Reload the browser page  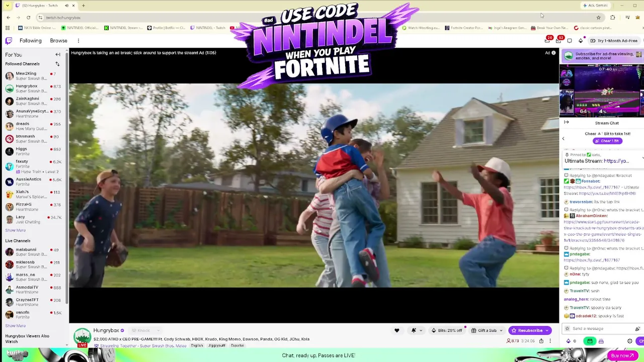pos(28,18)
